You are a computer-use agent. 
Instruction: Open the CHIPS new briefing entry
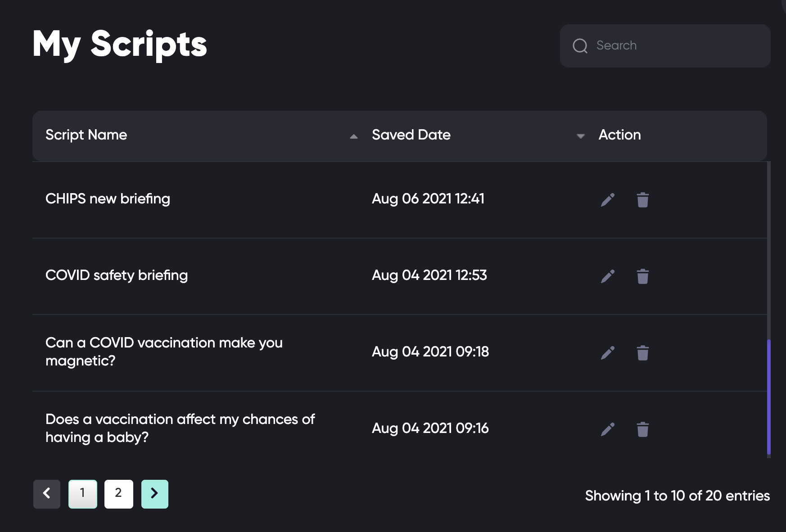(x=108, y=199)
